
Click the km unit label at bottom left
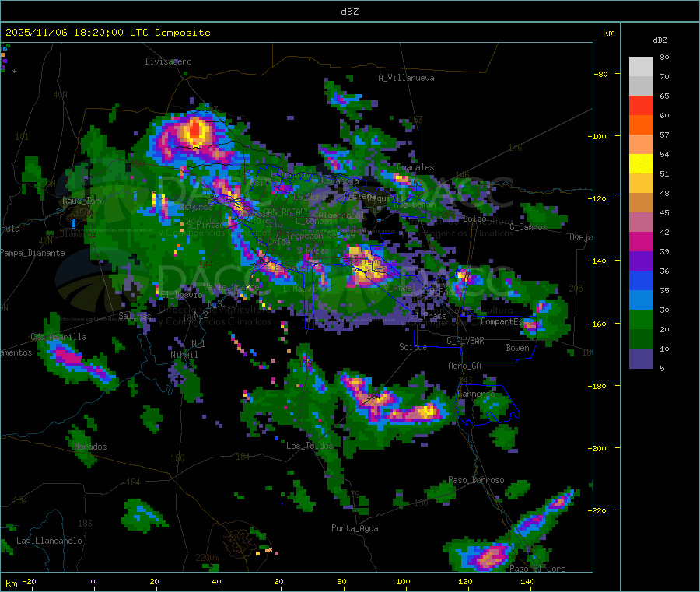[x=11, y=583]
